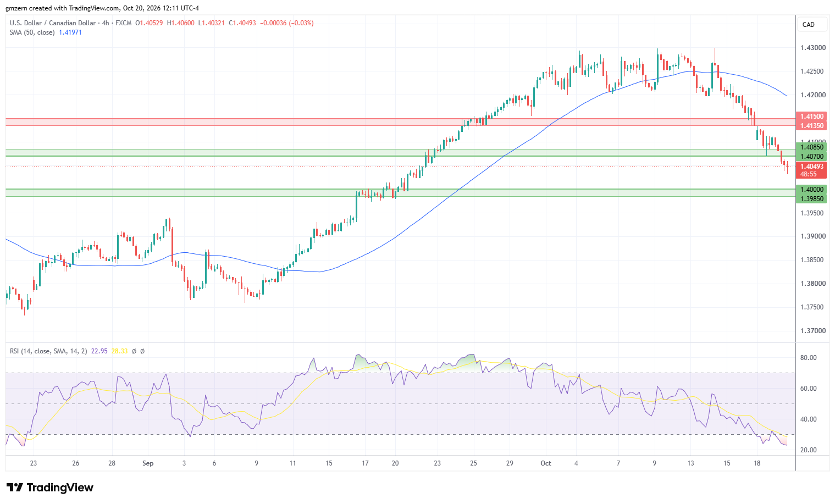Click 80.00 on the RSI scale
Viewport: 835px width, 504px height.
tap(808, 358)
